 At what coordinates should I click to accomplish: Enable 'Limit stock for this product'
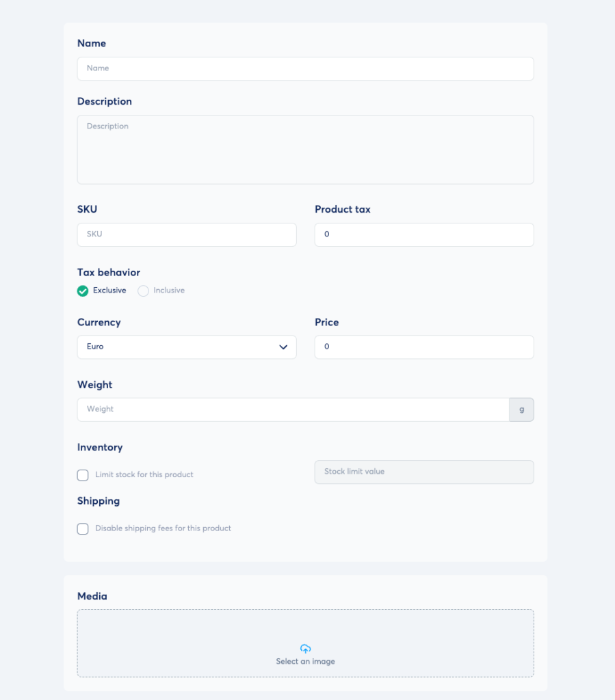tap(83, 474)
